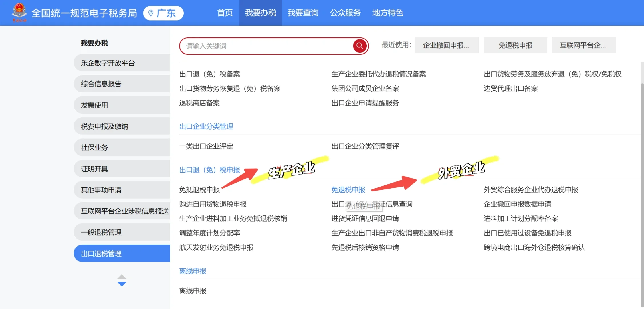The width and height of the screenshot is (644, 309).
Task: Expand the sidebar using the down arrow
Action: point(122,284)
